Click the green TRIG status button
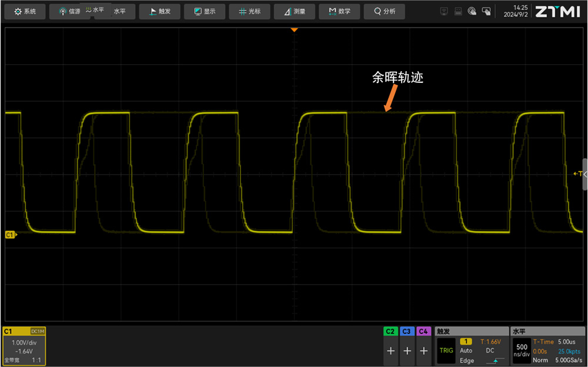Screen dimensions: 588x367 click(446, 351)
